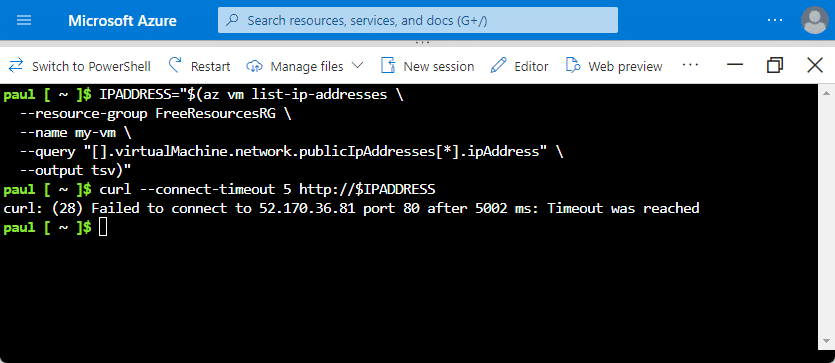
Task: Click the Web preview label
Action: [625, 67]
